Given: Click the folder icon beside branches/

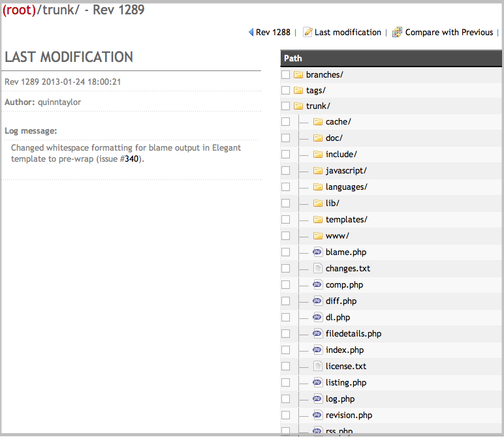Looking at the screenshot, I should [298, 74].
